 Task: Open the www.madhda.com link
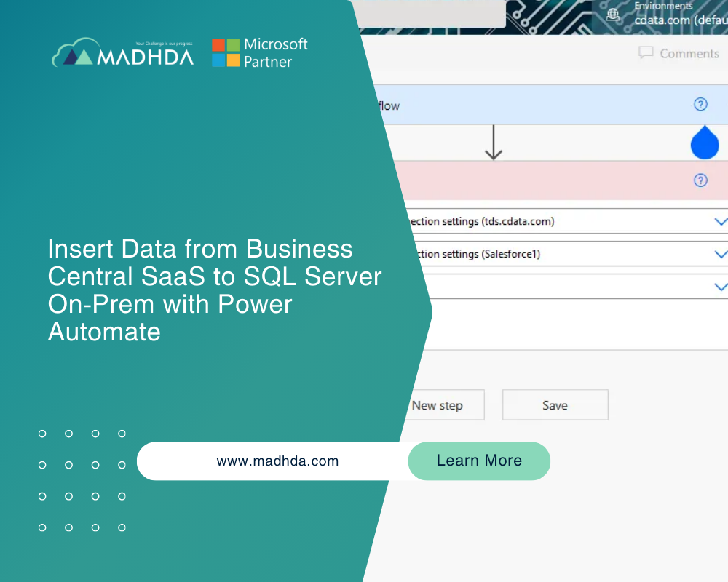tap(277, 461)
